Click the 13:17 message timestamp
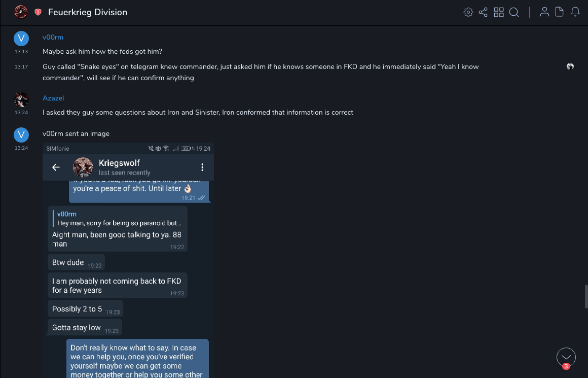The width and height of the screenshot is (588, 378). coord(21,66)
